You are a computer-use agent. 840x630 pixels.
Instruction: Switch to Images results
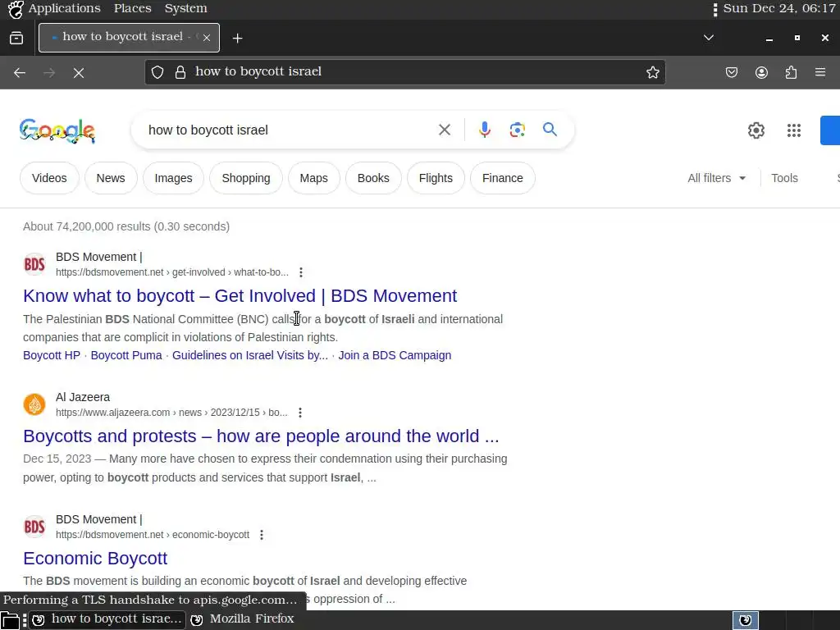coord(174,178)
